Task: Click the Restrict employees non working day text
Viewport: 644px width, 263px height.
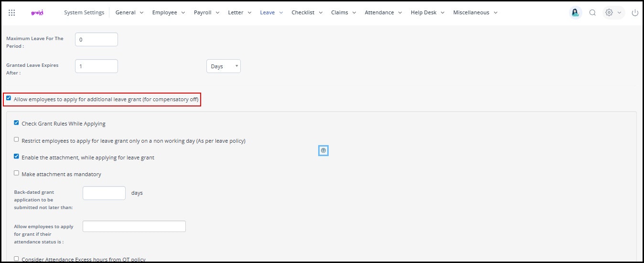Action: click(x=133, y=141)
